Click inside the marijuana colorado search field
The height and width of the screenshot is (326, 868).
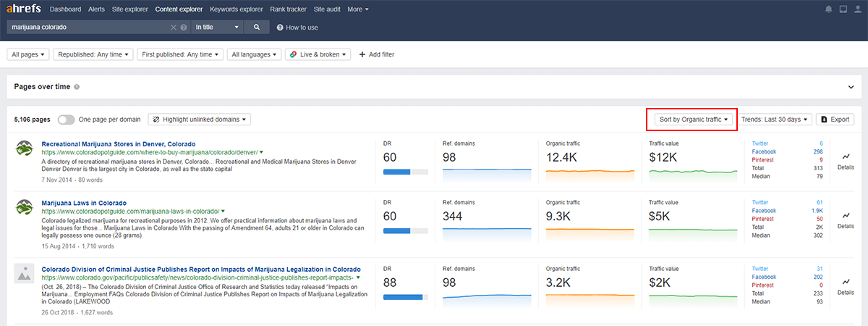point(87,27)
